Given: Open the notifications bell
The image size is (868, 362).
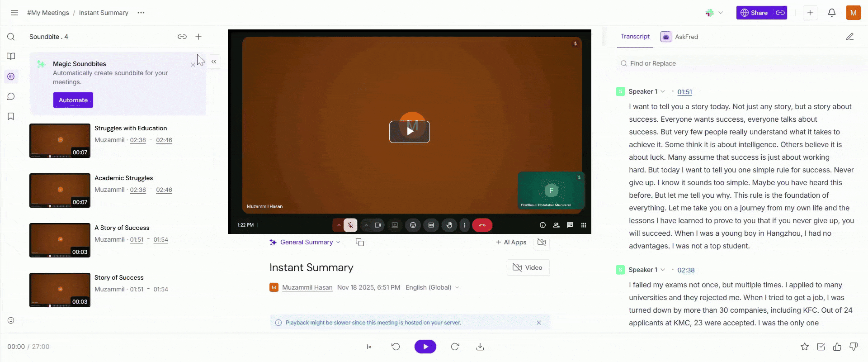Looking at the screenshot, I should pos(832,13).
